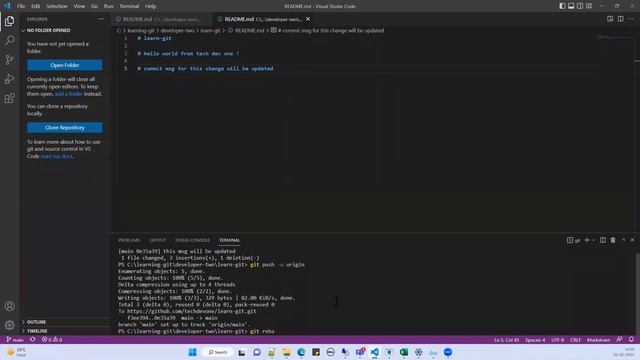Expand the OUTLINE section
The width and height of the screenshot is (640, 360).
[65, 322]
